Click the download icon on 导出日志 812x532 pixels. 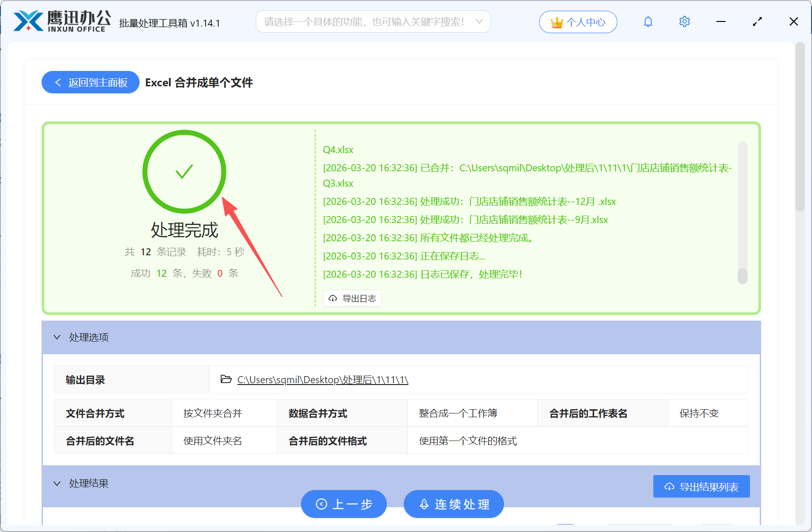332,298
